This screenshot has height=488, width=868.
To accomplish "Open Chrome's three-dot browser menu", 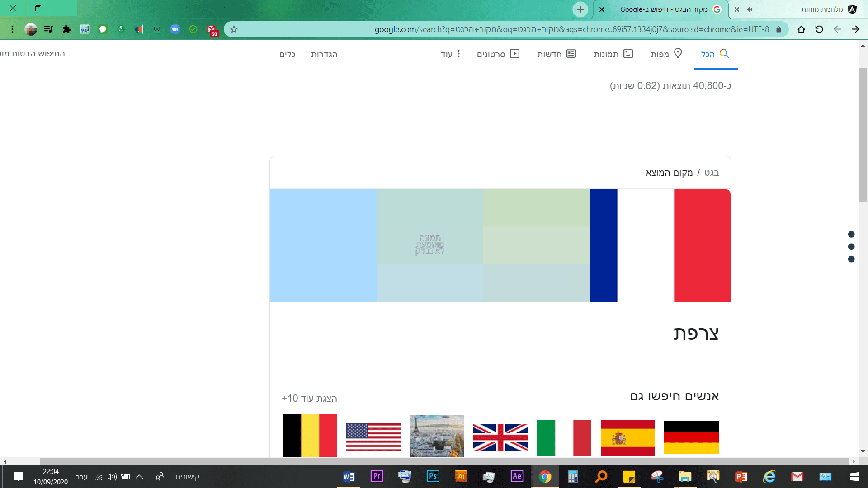I will pyautogui.click(x=12, y=29).
